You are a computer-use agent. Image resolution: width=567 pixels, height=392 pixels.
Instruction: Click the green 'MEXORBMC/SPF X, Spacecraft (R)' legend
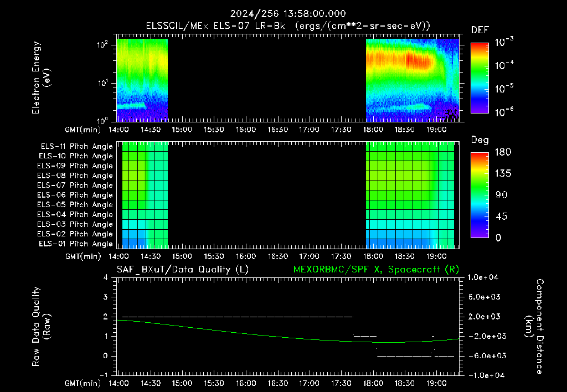point(376,270)
